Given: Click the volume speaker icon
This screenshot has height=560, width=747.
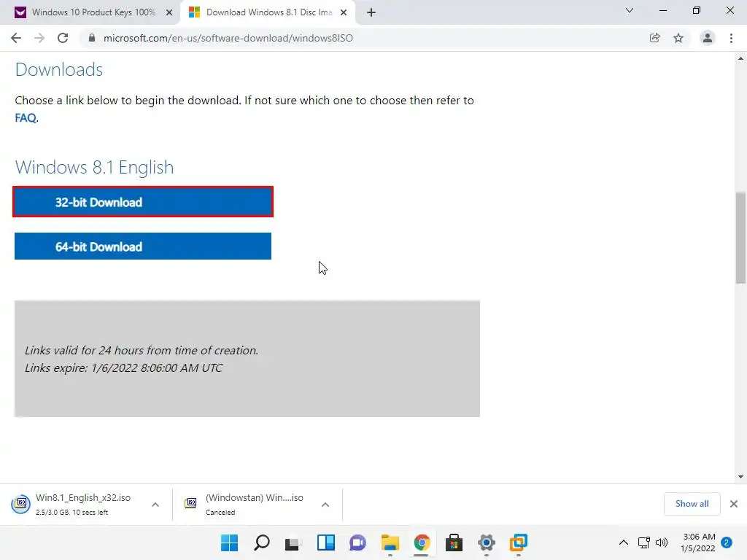Looking at the screenshot, I should [x=662, y=542].
